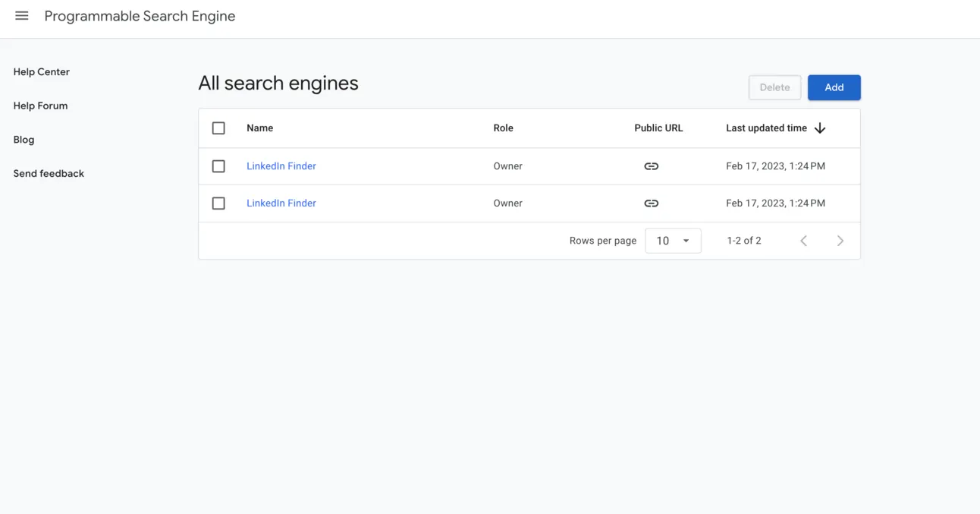This screenshot has height=514, width=980.
Task: Click the "Rows per page" label
Action: (603, 241)
